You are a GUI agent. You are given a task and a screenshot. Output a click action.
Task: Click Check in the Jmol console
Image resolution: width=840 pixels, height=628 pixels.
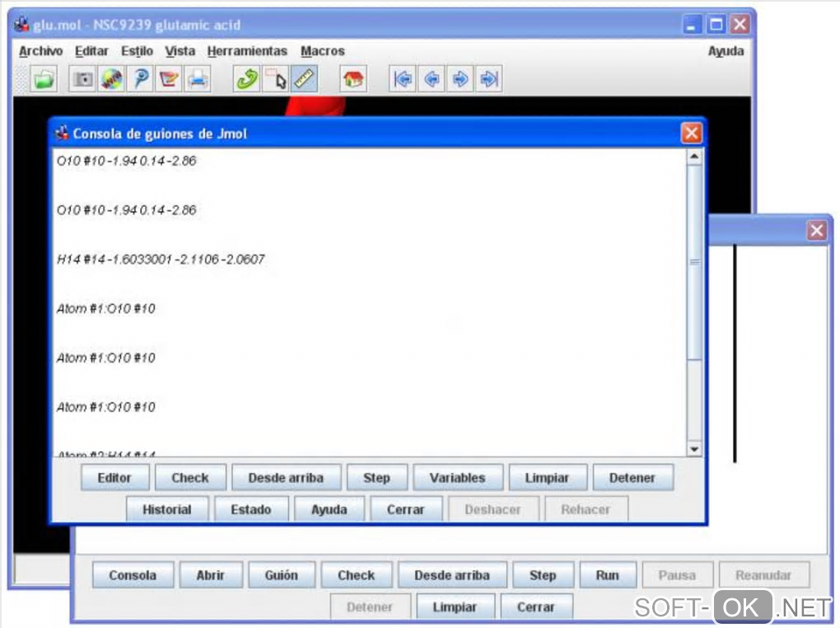(190, 477)
